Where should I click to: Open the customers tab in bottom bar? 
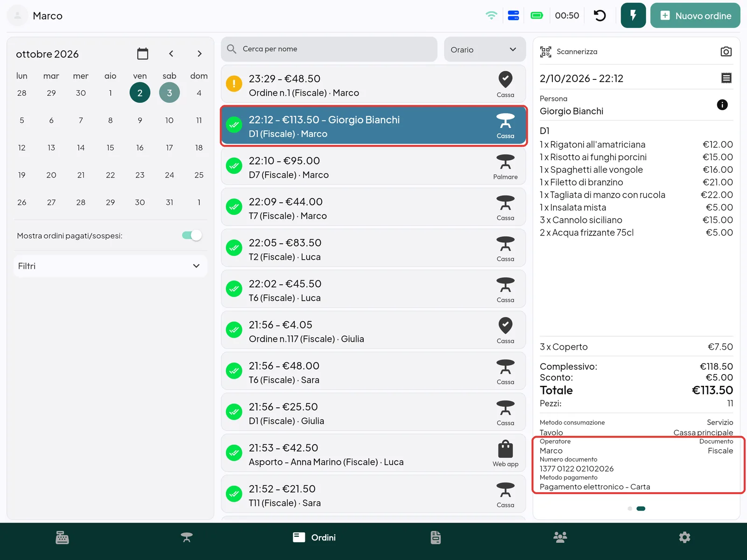click(x=560, y=538)
